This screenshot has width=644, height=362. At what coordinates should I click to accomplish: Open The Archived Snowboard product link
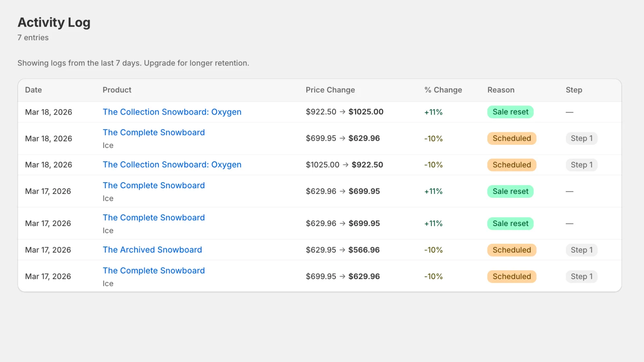(x=152, y=250)
